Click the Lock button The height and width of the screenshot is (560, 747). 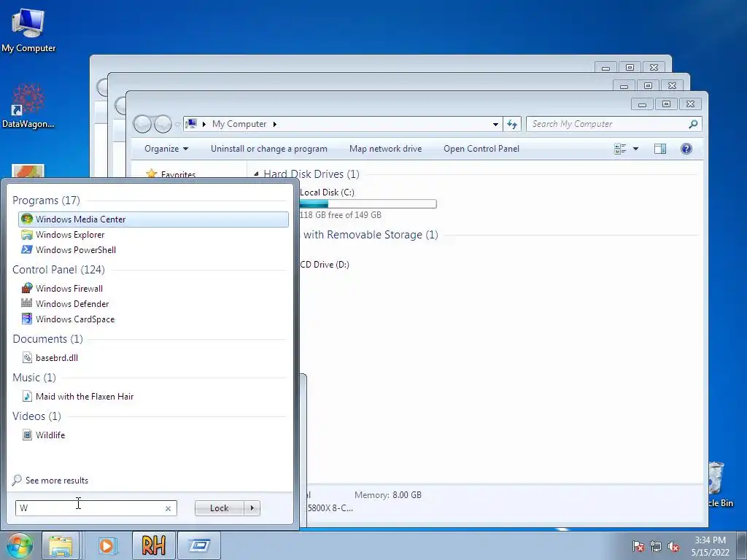tap(219, 508)
